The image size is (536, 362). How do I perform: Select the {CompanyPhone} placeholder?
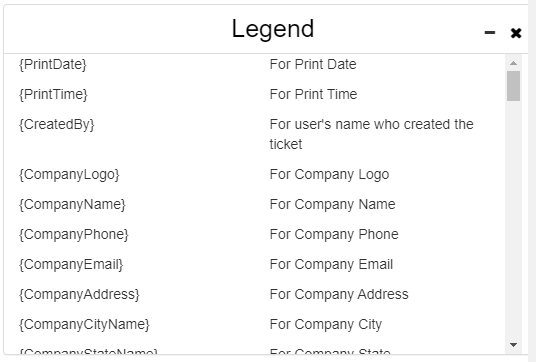click(x=73, y=234)
